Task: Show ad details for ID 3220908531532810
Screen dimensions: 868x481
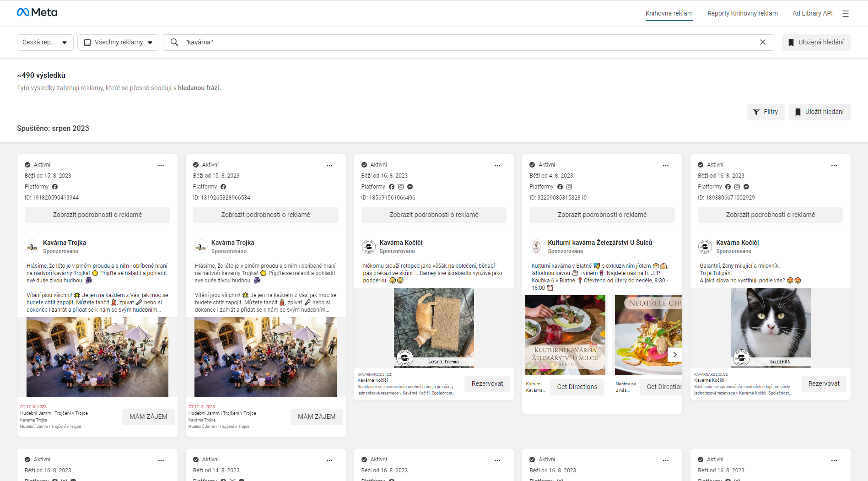Action: (602, 215)
